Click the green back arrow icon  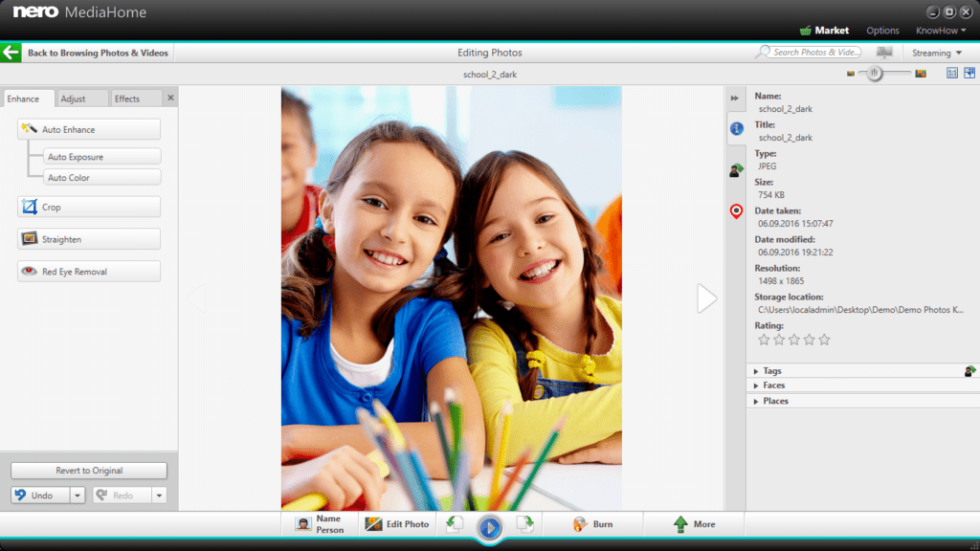click(11, 53)
